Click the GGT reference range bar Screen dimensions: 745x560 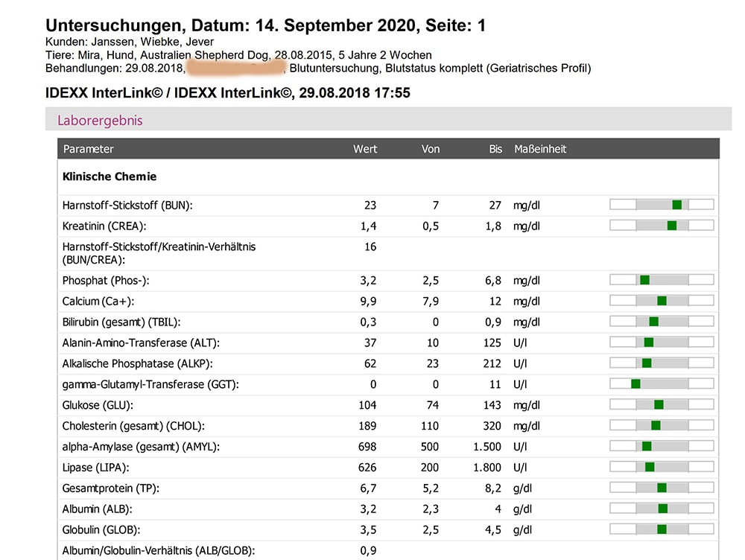[662, 384]
